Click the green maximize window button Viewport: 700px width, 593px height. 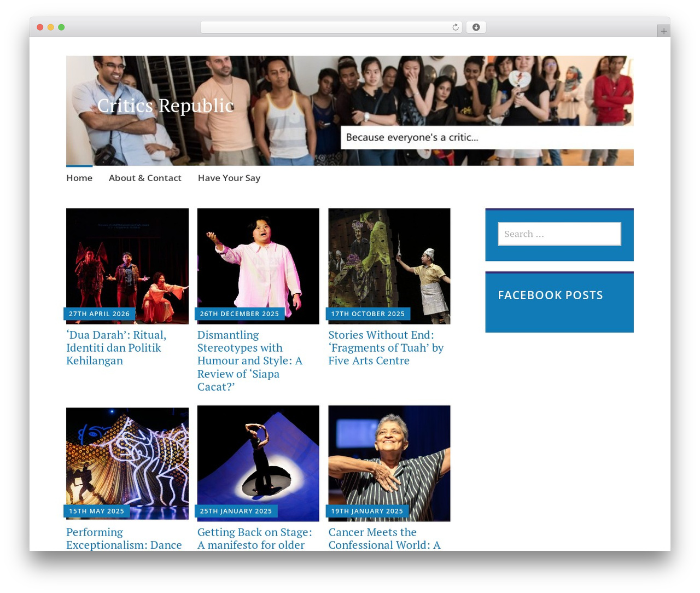(x=61, y=27)
